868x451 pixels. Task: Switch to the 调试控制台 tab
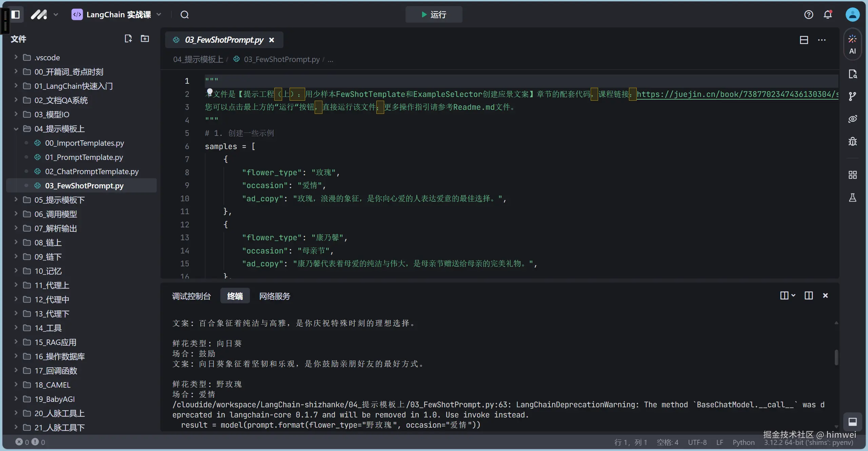(x=191, y=296)
